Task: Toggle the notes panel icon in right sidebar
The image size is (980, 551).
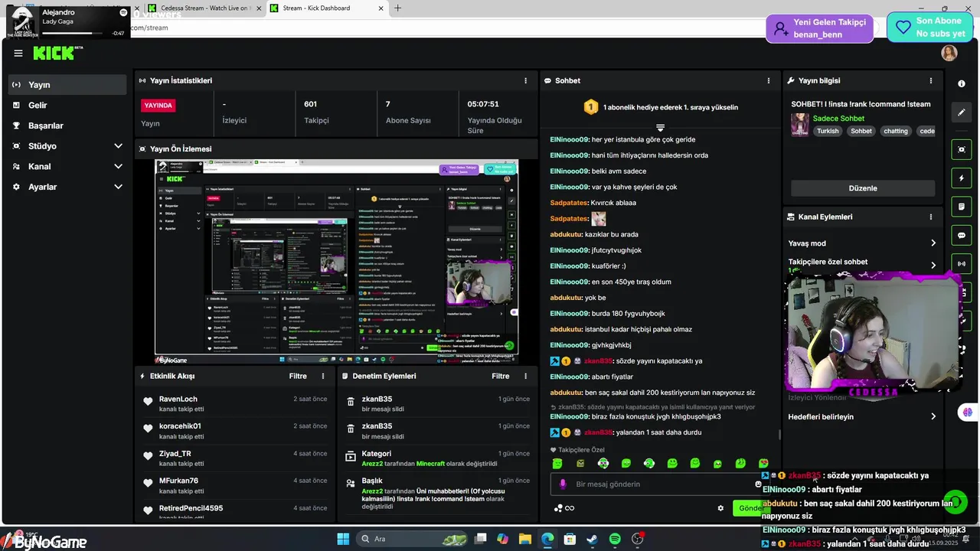Action: (962, 207)
